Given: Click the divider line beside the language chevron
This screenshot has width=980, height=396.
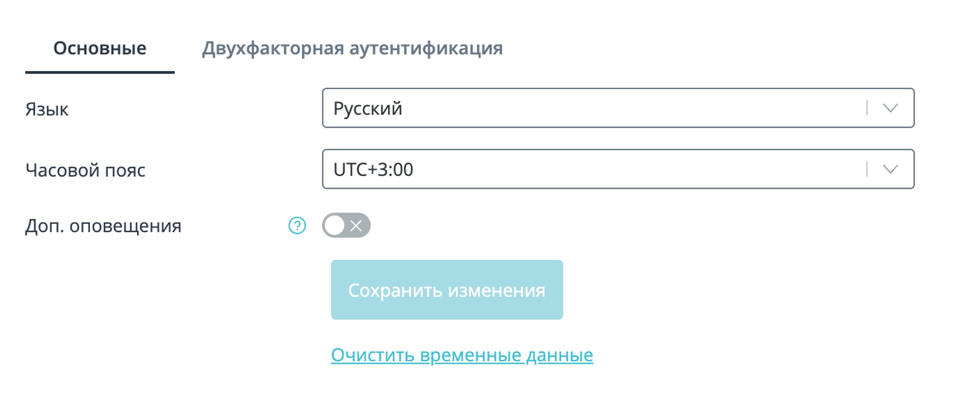Looking at the screenshot, I should click(x=867, y=108).
